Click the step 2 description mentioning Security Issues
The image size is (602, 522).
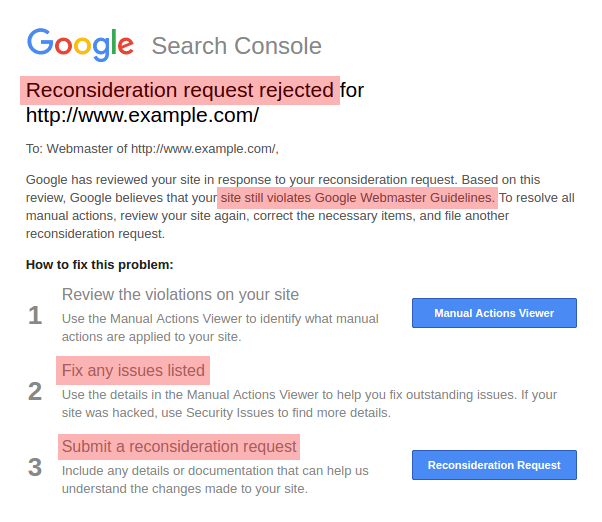[x=309, y=403]
